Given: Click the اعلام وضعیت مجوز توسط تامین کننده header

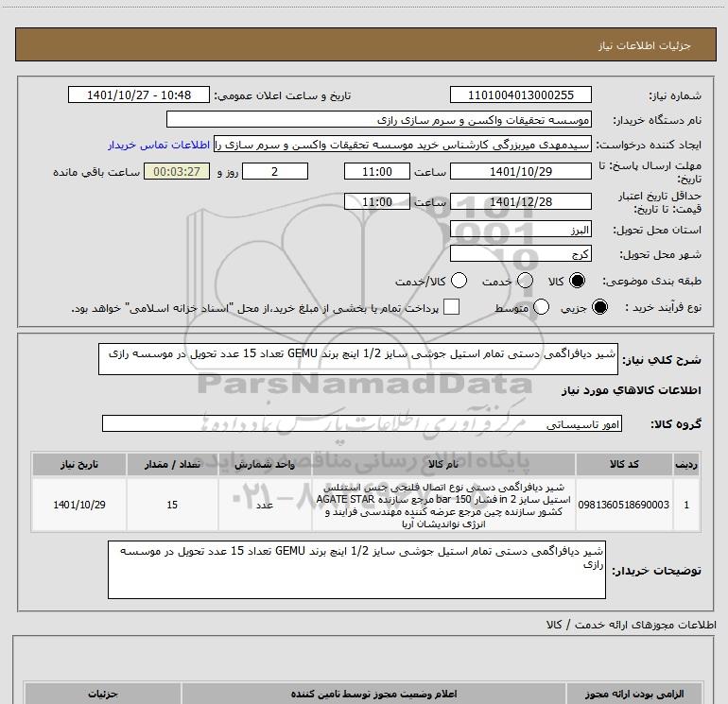Looking at the screenshot, I should [373, 694].
